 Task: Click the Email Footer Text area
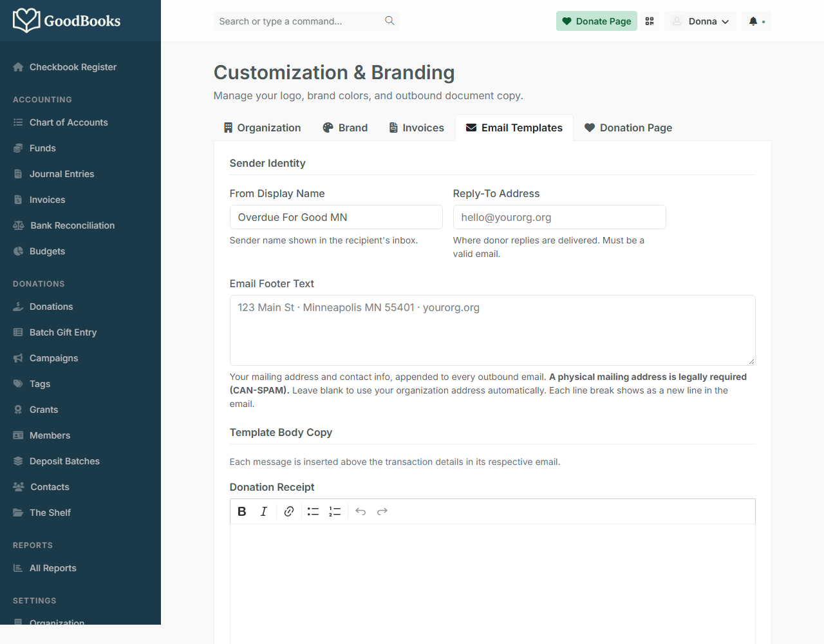(x=492, y=330)
